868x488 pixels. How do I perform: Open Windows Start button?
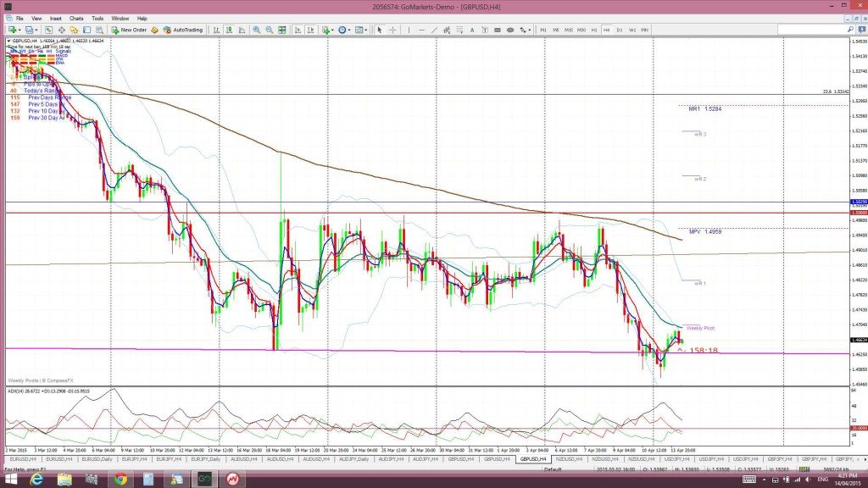tap(10, 480)
